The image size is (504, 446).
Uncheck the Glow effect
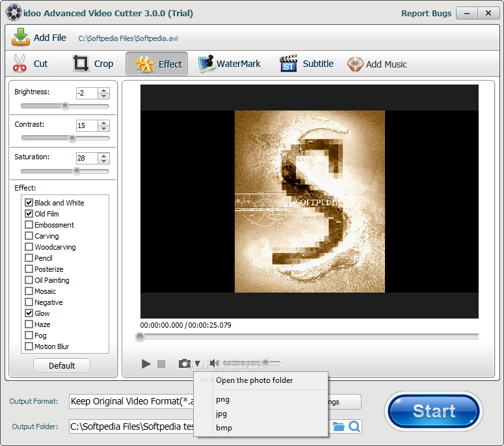click(x=29, y=313)
